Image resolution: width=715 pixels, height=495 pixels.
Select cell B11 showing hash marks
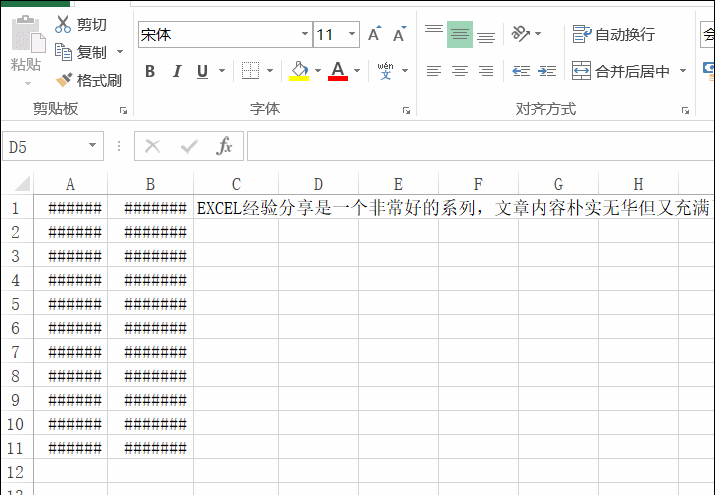tap(150, 448)
